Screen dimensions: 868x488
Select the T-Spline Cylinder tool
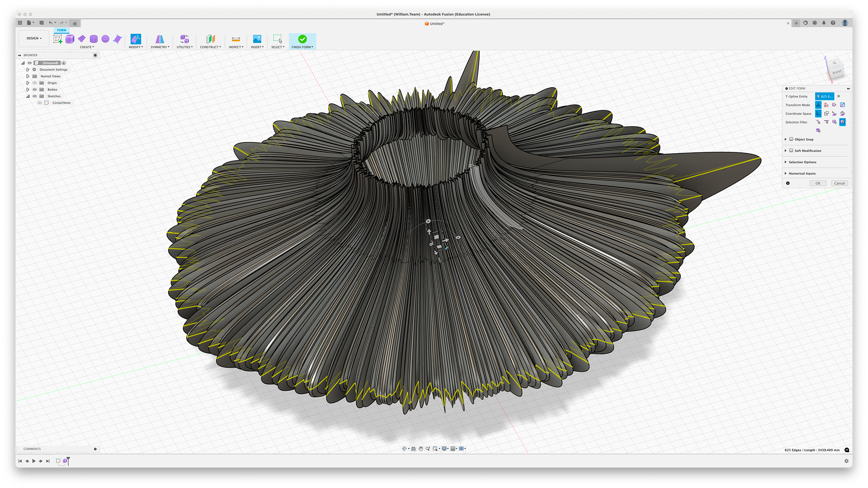94,39
